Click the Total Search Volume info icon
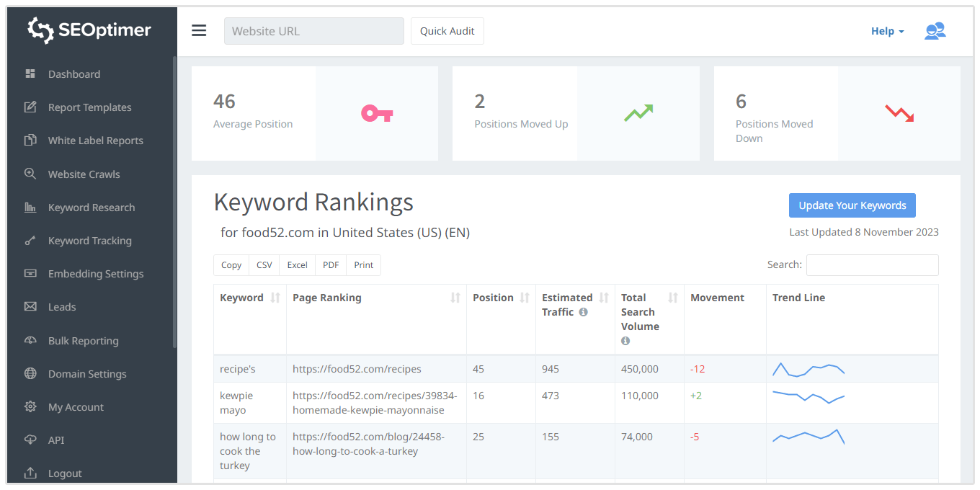Viewport: 980px width, 490px height. point(625,341)
